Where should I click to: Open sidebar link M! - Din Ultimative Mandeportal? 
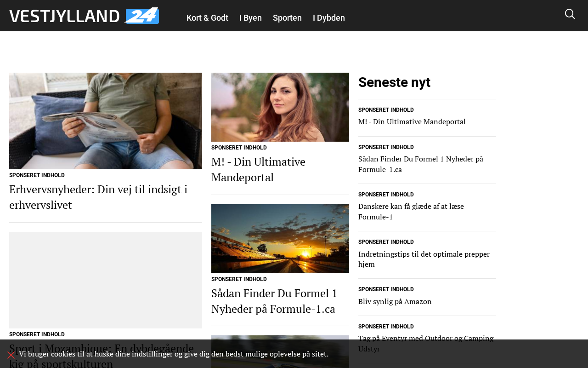tap(412, 121)
